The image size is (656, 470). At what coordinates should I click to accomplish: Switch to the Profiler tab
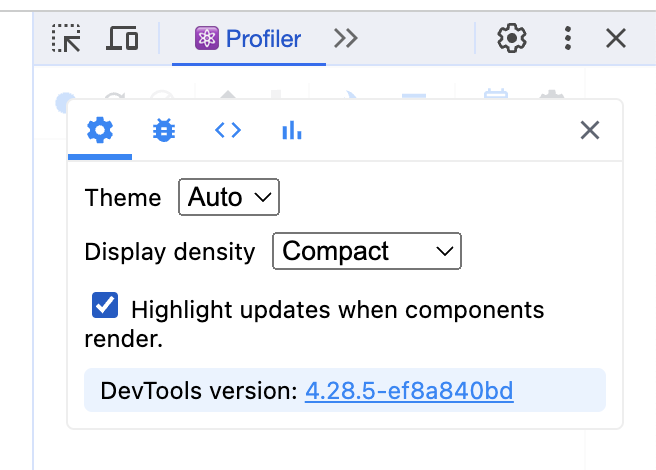pyautogui.click(x=249, y=39)
